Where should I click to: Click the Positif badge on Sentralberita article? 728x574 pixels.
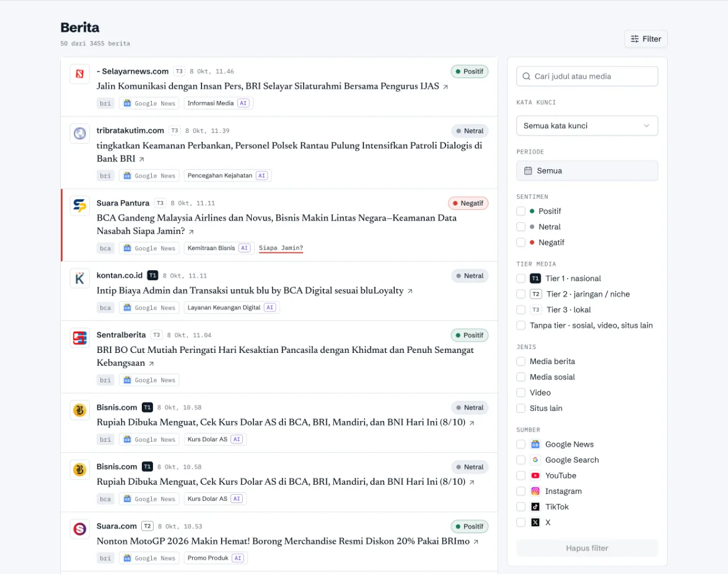[470, 335]
